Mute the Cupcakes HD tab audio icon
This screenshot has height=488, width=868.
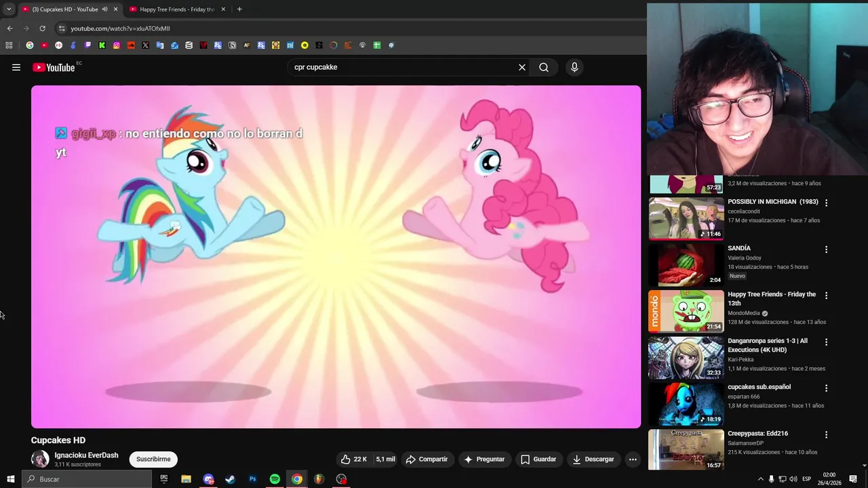(104, 9)
